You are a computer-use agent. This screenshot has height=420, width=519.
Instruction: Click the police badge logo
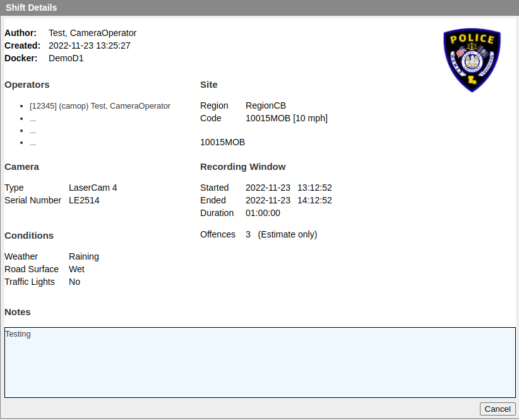pos(472,60)
